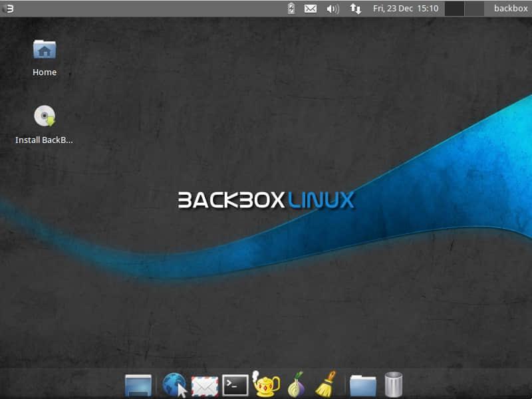This screenshot has height=399, width=532.
Task: Open the messaging envelope indicator in top panel
Action: coord(311,9)
